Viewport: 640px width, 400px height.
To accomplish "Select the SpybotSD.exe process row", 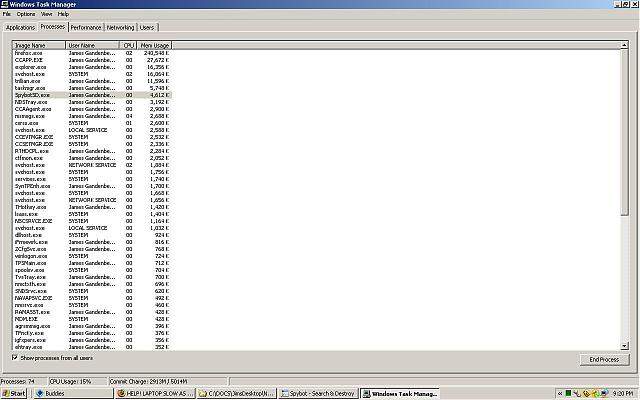I will [x=92, y=95].
